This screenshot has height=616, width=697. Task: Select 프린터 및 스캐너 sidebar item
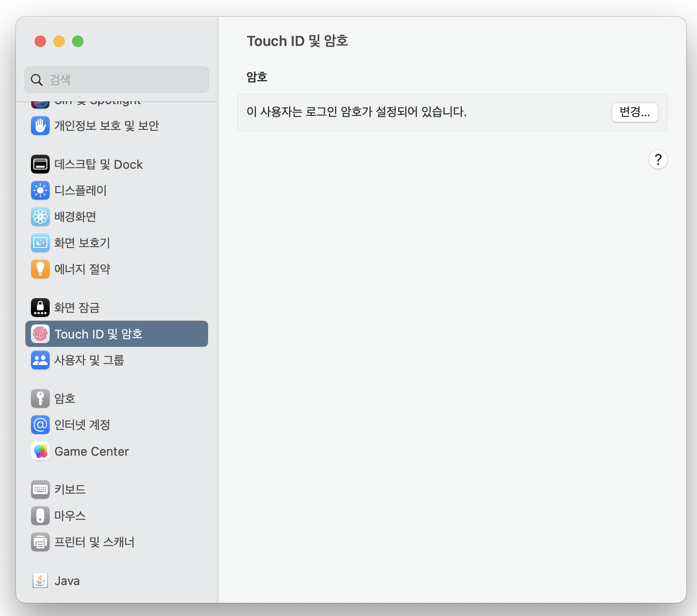94,542
